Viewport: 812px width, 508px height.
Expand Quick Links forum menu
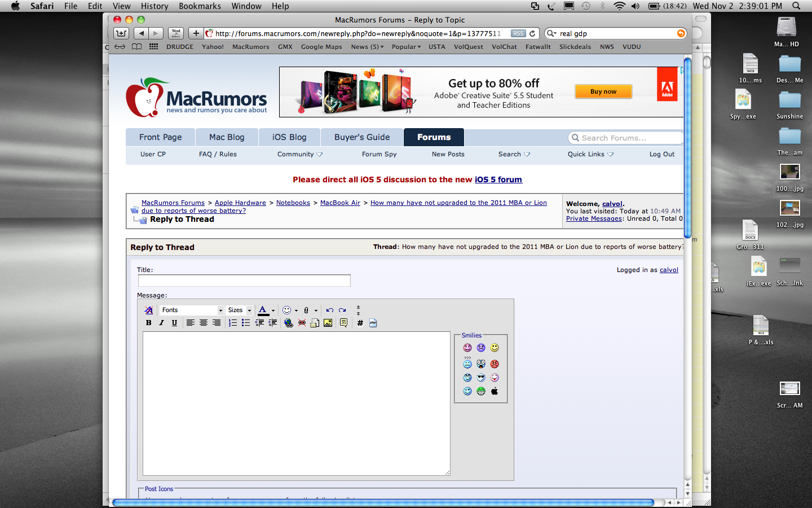(590, 154)
